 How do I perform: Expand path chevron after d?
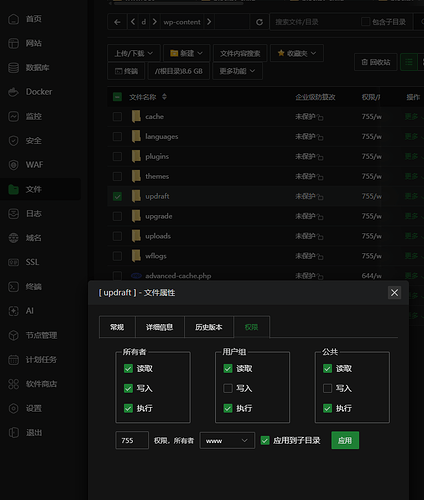(155, 22)
